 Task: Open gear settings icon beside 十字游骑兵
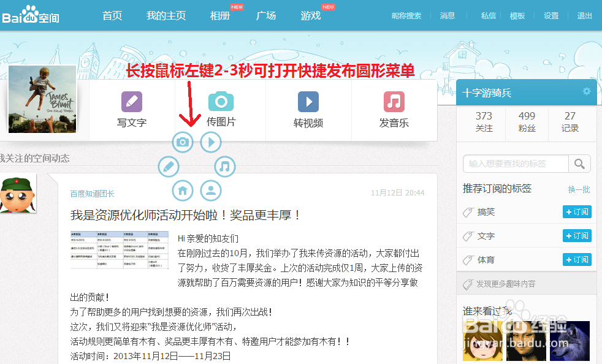click(x=586, y=91)
